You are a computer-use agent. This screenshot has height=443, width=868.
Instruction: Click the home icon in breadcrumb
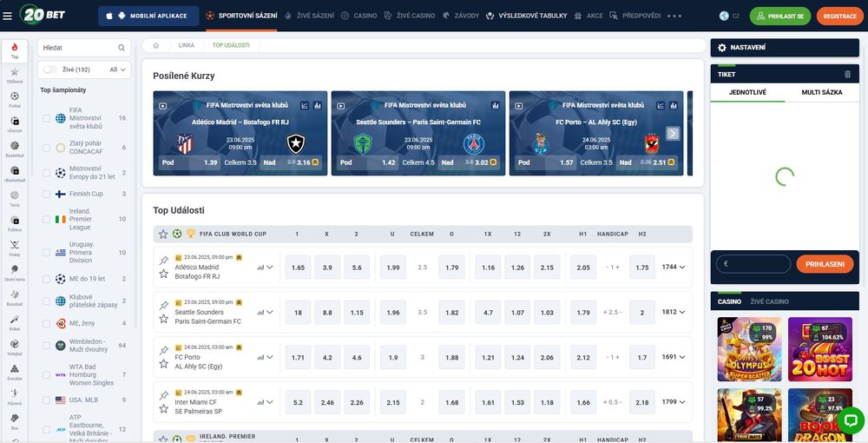155,44
